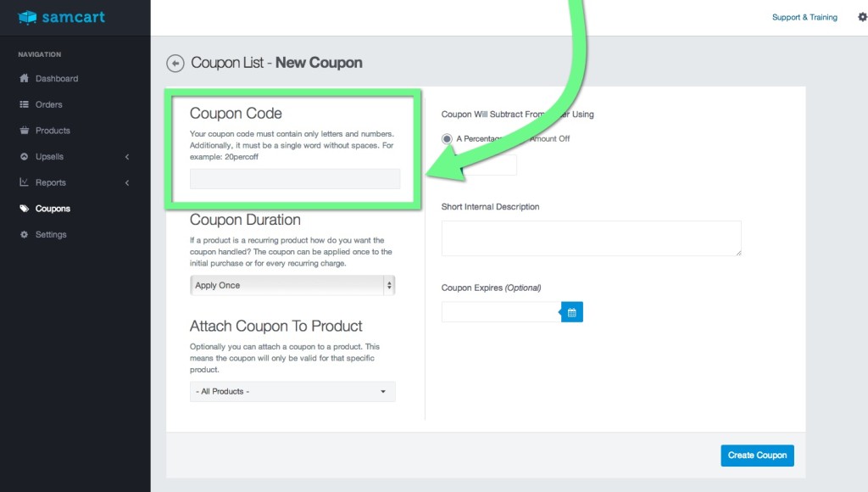Open Support & Training

pos(804,16)
